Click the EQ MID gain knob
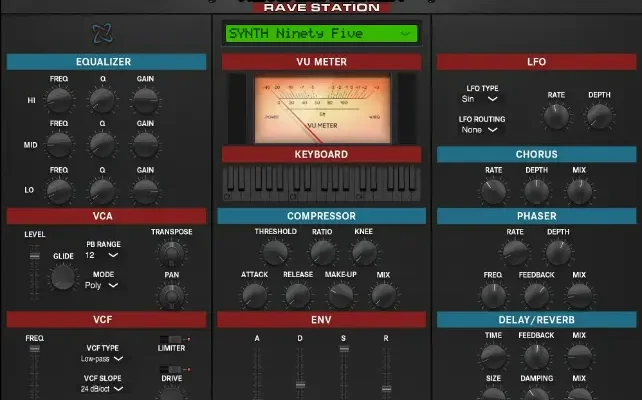642x400 pixels. [145, 146]
